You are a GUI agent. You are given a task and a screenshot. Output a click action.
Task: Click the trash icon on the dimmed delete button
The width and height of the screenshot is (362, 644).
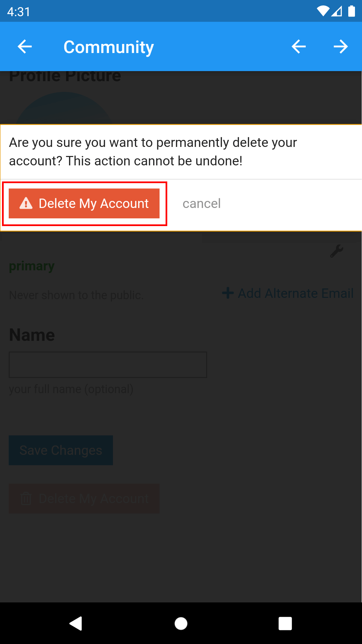point(26,499)
